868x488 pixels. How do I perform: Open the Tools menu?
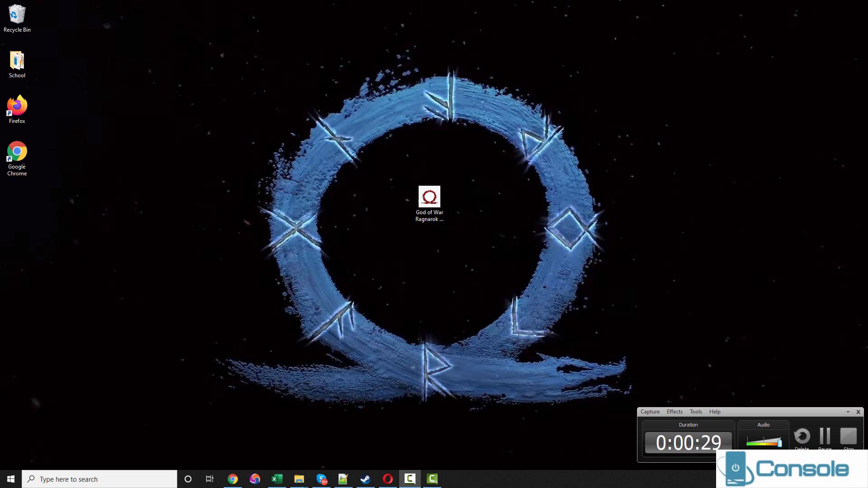695,412
